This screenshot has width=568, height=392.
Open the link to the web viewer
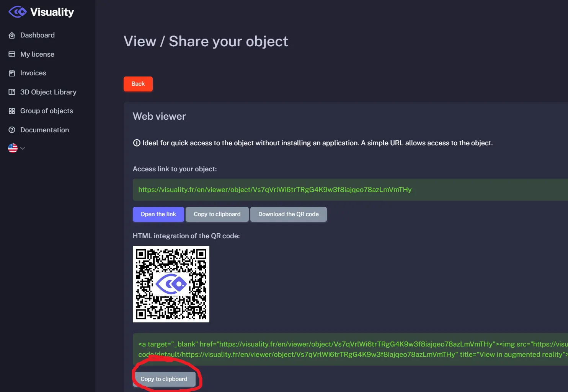click(158, 214)
